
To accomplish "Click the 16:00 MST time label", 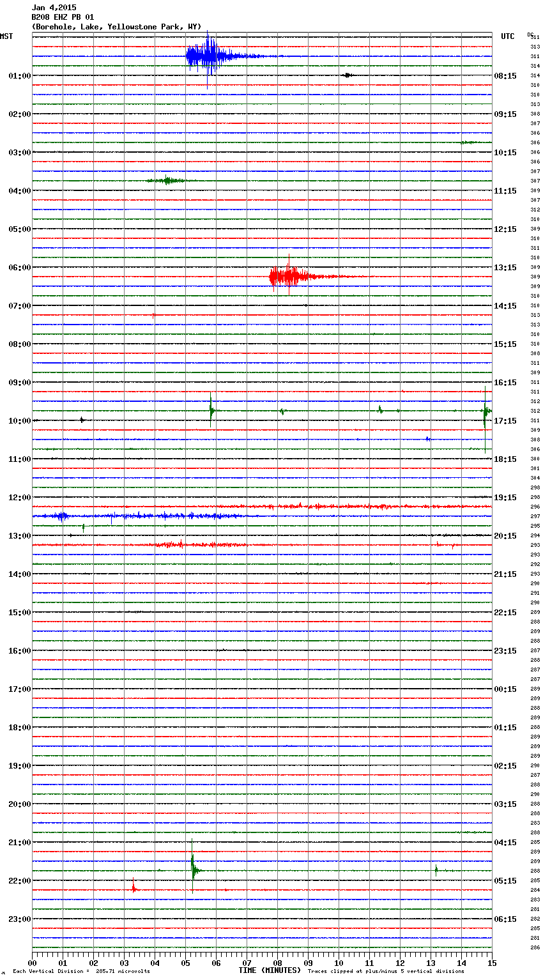I will 19,651.
